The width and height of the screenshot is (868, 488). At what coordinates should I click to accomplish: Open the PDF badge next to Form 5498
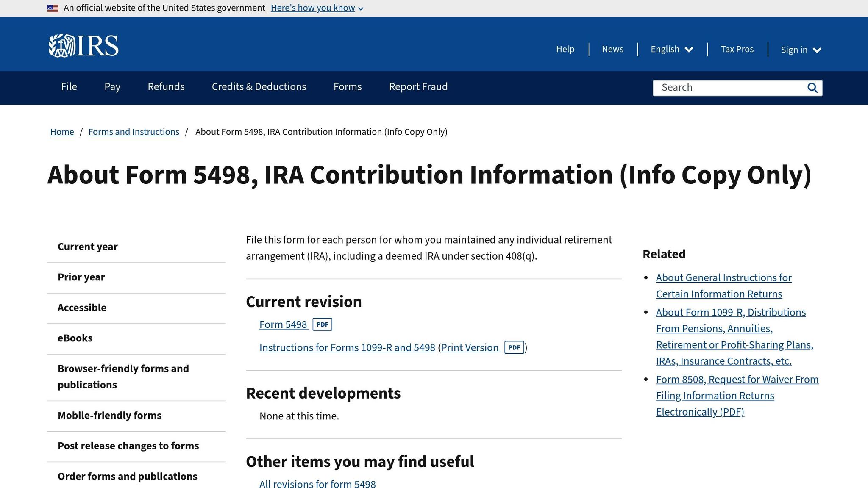click(x=323, y=324)
